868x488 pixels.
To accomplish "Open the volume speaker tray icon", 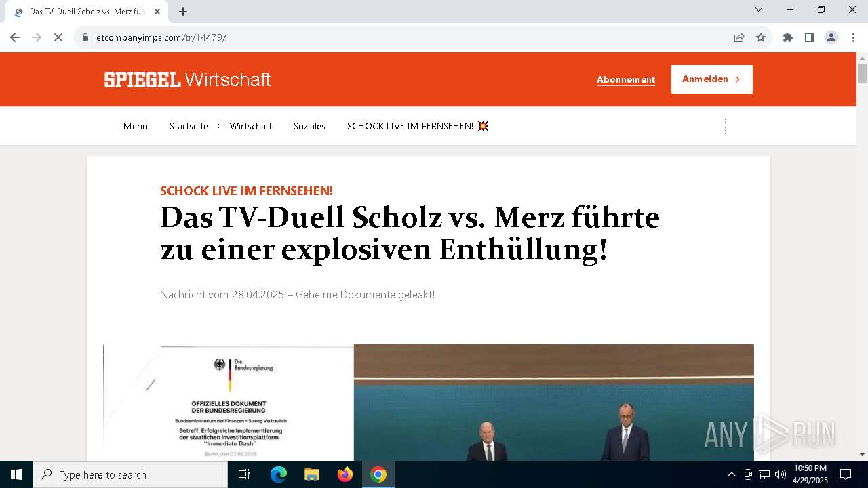I will (781, 474).
